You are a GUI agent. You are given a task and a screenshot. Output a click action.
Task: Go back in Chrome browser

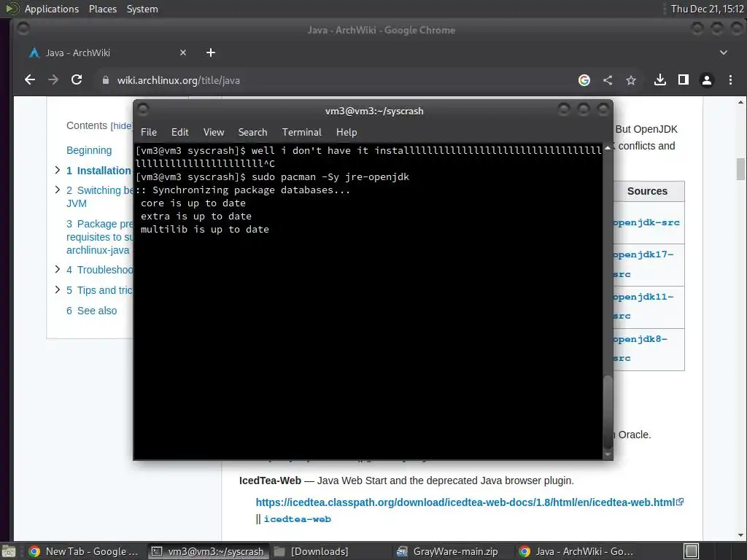(x=29, y=80)
